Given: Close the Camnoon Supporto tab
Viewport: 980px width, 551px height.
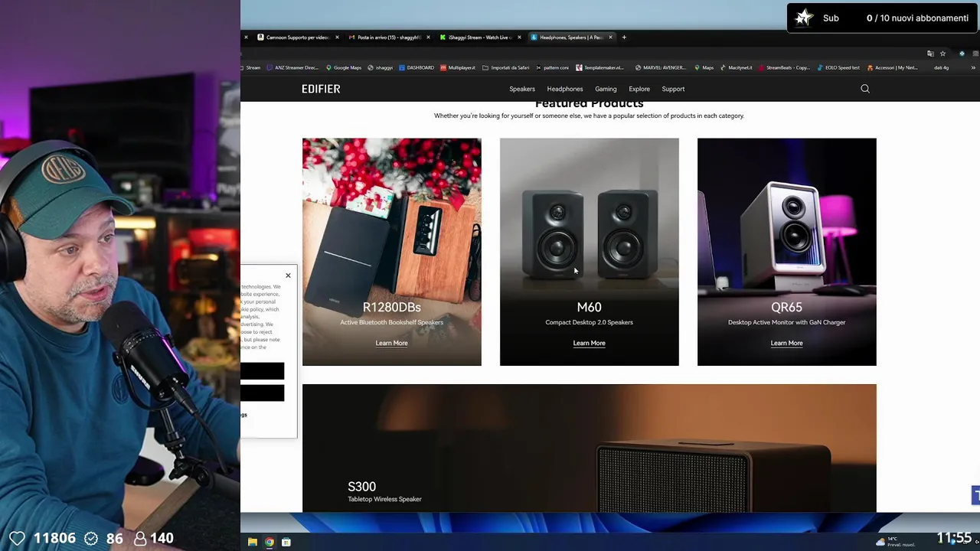Looking at the screenshot, I should (337, 37).
